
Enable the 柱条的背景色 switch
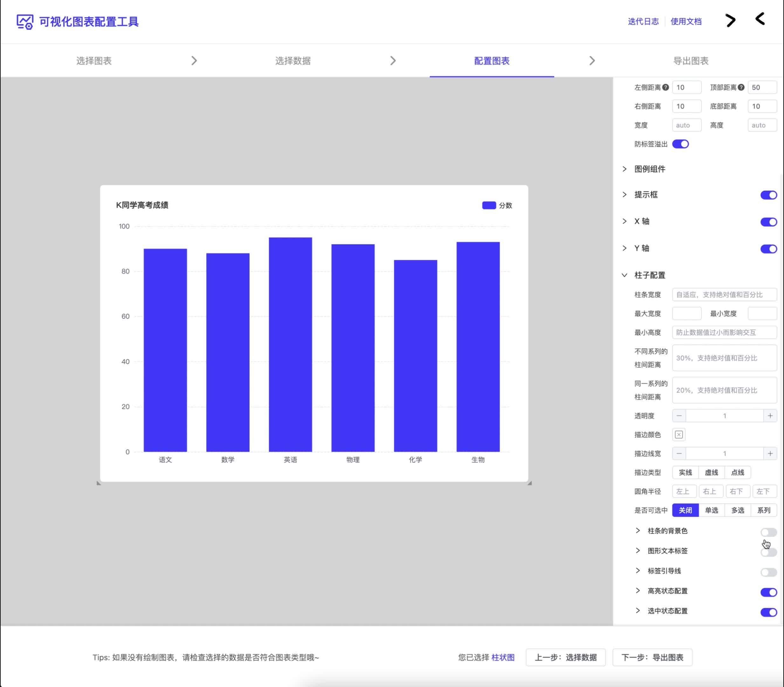click(x=769, y=532)
